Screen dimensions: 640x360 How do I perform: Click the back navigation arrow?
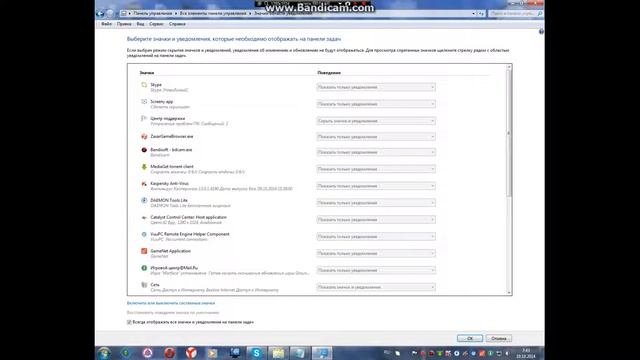(100, 13)
